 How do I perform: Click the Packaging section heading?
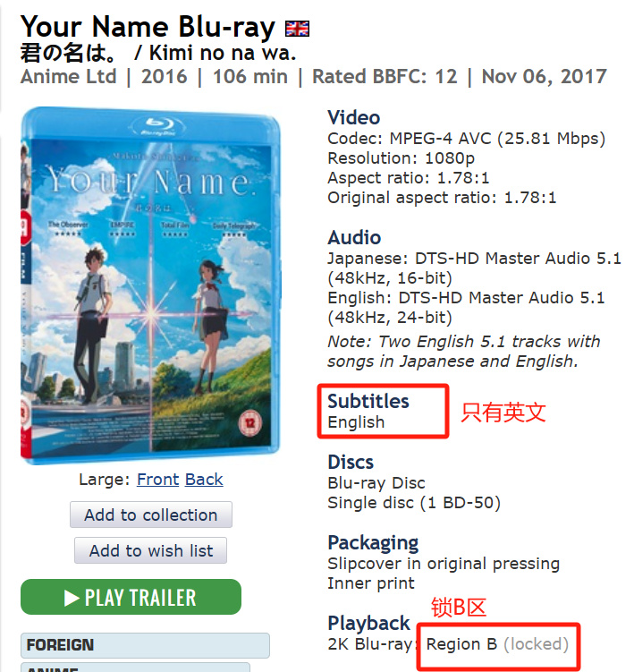point(373,543)
